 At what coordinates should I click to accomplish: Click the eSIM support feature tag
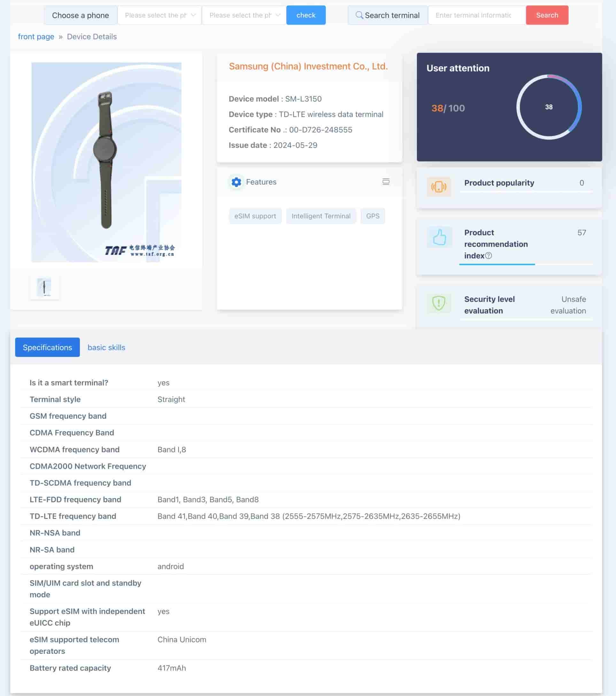click(x=255, y=216)
